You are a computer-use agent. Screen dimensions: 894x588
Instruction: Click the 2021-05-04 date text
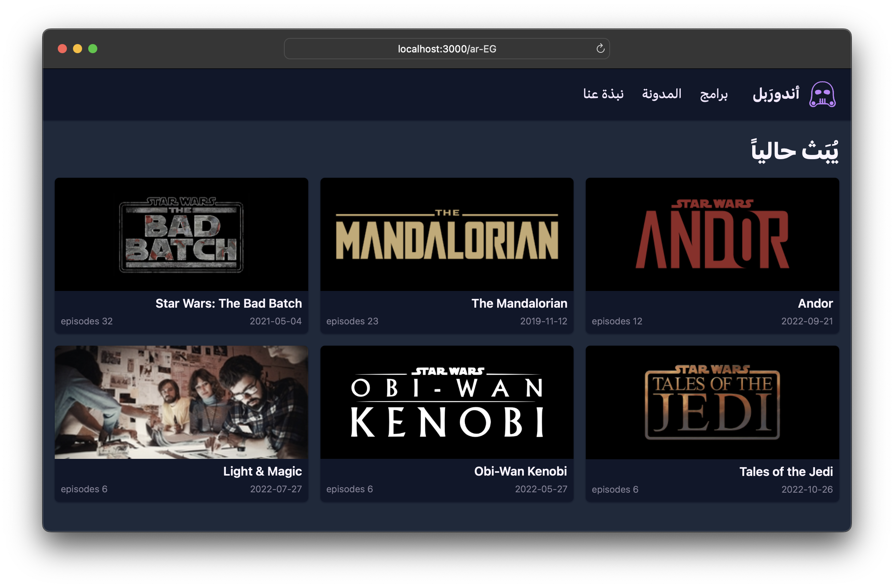point(276,321)
